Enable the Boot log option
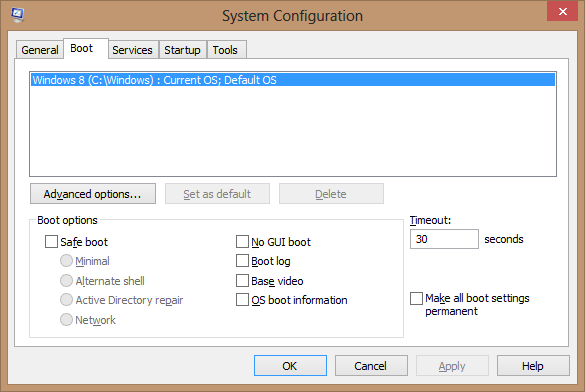Image resolution: width=585 pixels, height=392 pixels. coord(243,261)
